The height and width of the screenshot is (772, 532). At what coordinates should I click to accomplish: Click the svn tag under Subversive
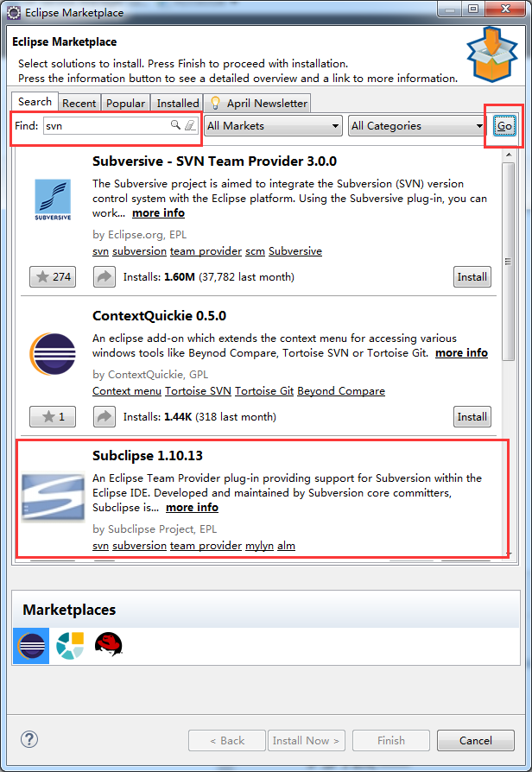(x=100, y=251)
